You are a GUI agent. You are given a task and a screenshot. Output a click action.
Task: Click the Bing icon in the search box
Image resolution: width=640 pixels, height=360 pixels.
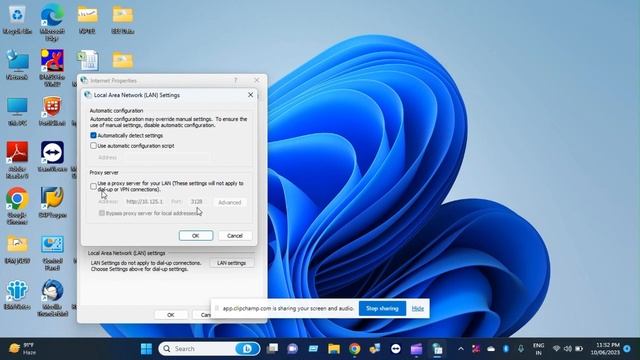tap(247, 349)
